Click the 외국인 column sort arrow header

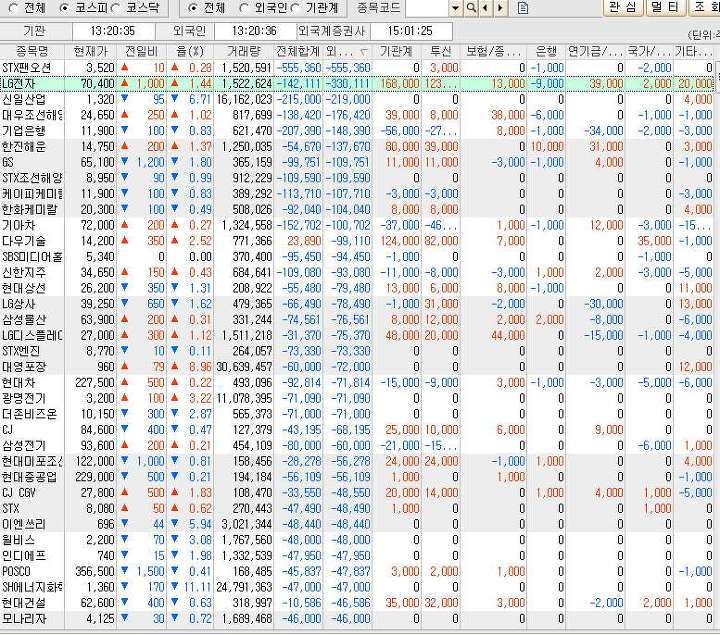tap(348, 51)
